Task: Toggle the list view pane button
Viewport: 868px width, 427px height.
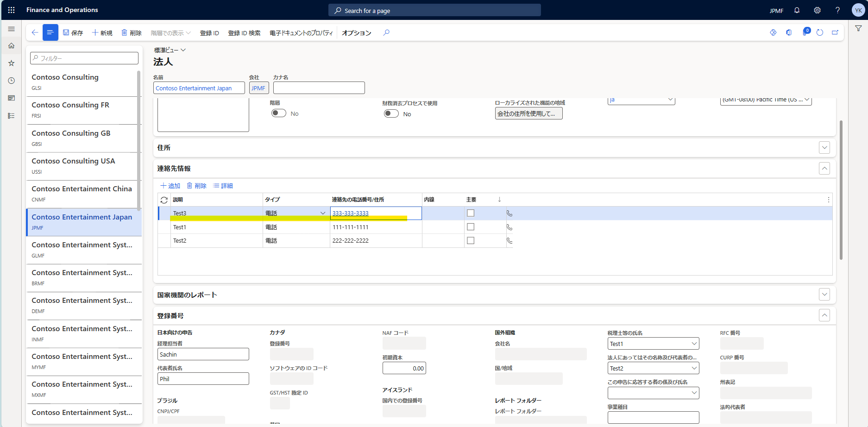Action: (x=50, y=32)
